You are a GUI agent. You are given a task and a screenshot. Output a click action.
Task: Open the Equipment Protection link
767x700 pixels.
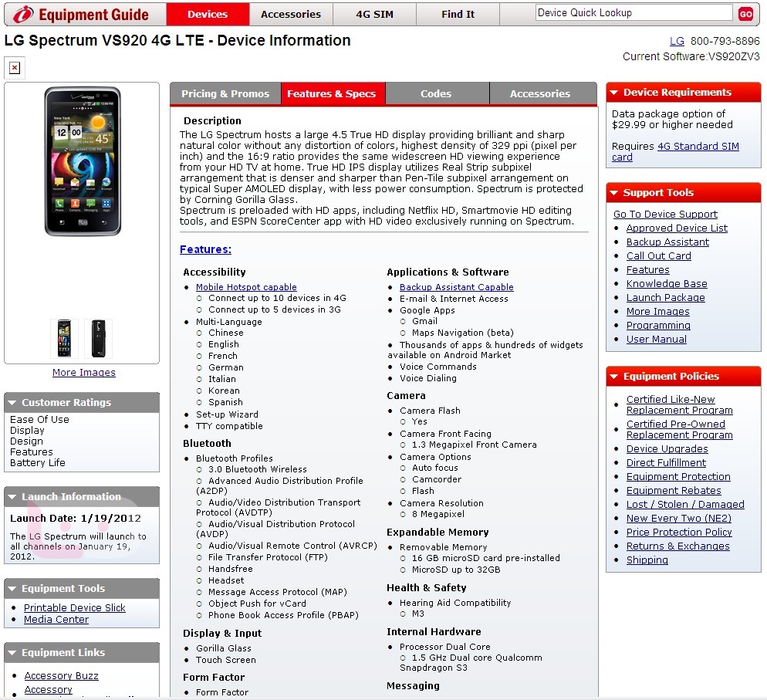point(678,477)
